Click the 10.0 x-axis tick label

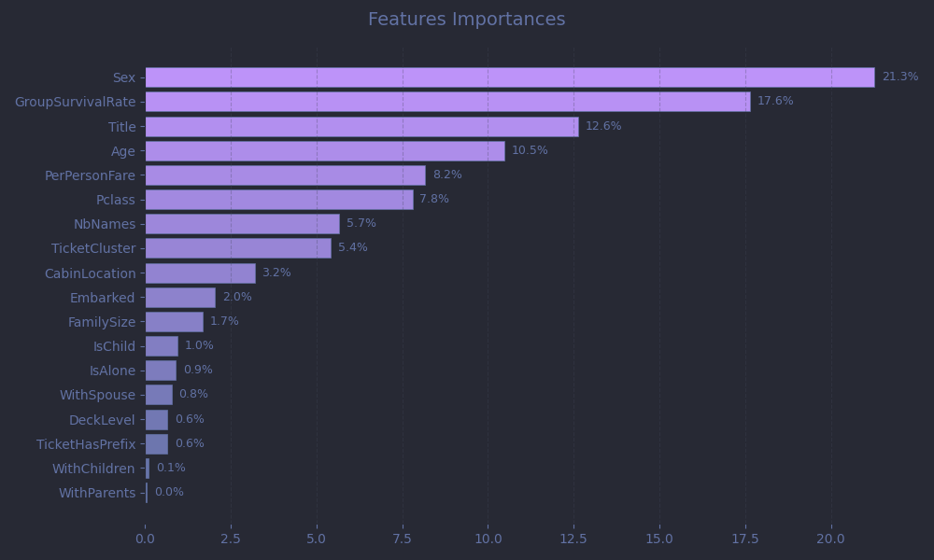pyautogui.click(x=488, y=539)
